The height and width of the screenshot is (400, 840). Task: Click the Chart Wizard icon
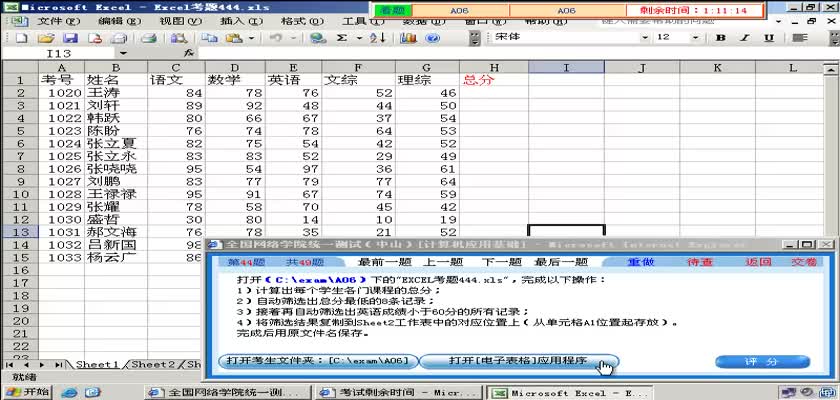click(x=408, y=38)
